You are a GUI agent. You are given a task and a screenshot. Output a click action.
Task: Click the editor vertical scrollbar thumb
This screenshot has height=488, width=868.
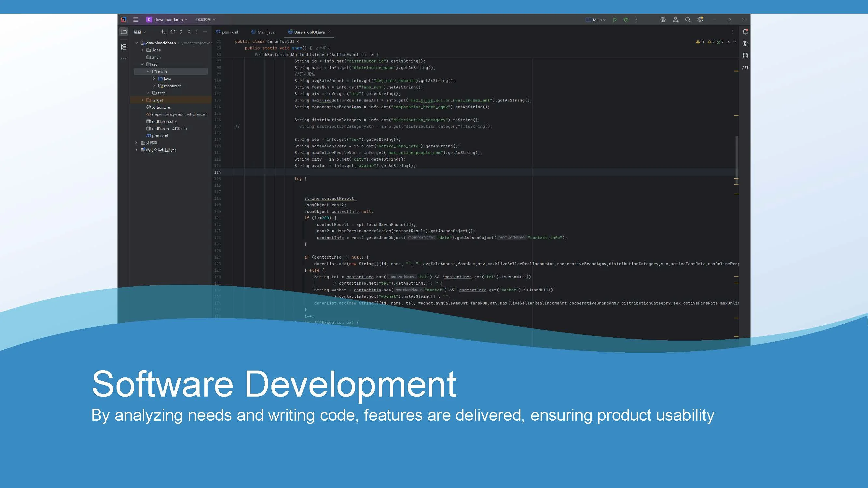point(737,160)
